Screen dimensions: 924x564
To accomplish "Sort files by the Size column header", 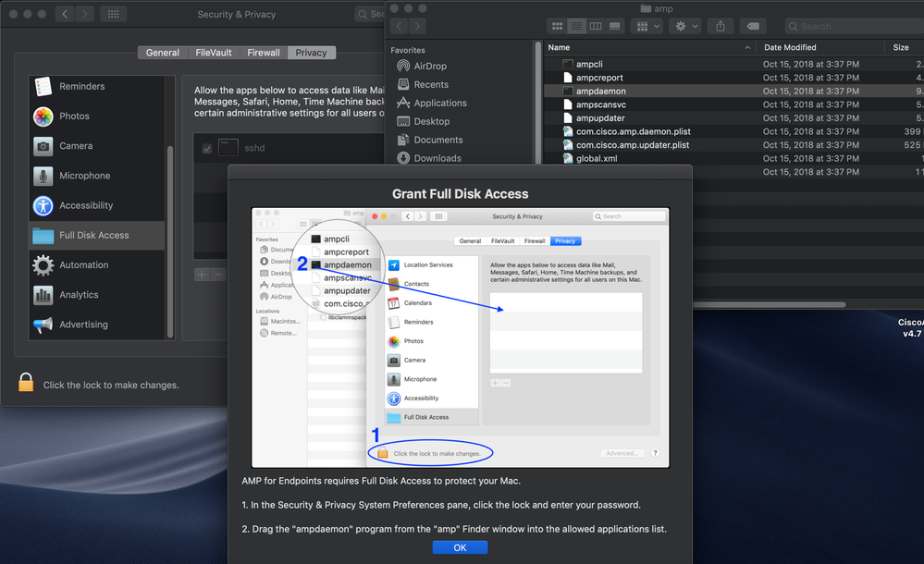I will tap(905, 47).
